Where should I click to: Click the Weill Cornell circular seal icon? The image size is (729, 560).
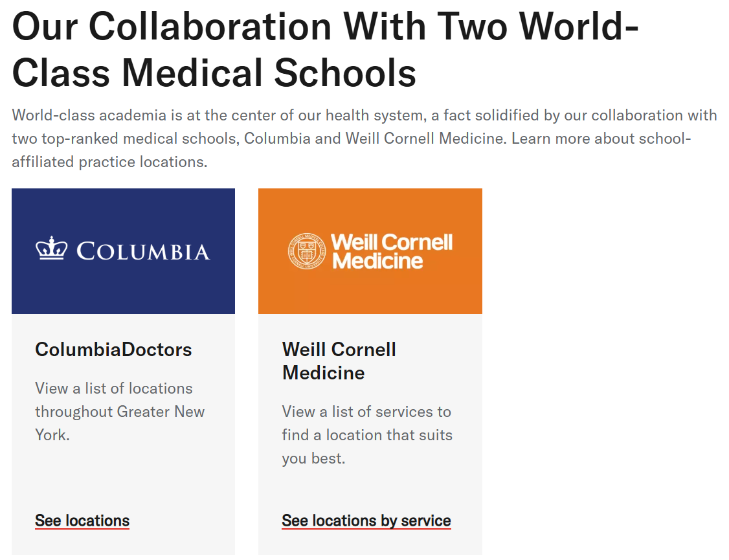coord(307,251)
